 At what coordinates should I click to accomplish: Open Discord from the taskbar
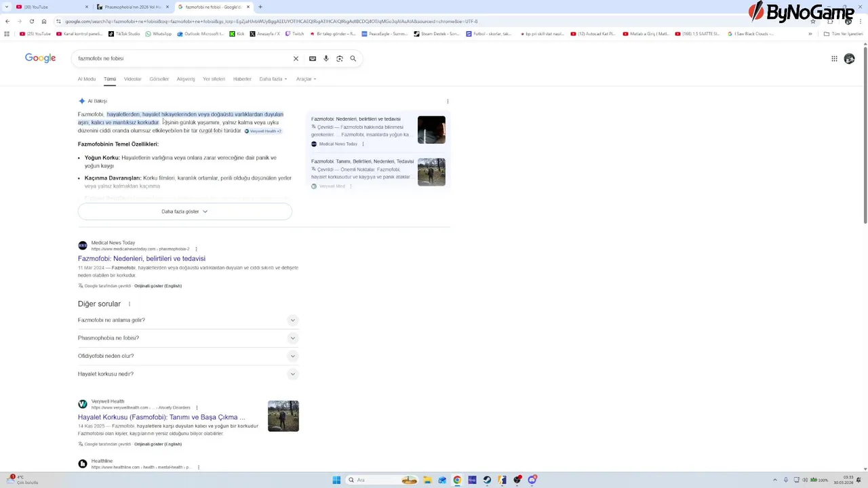coord(532,480)
